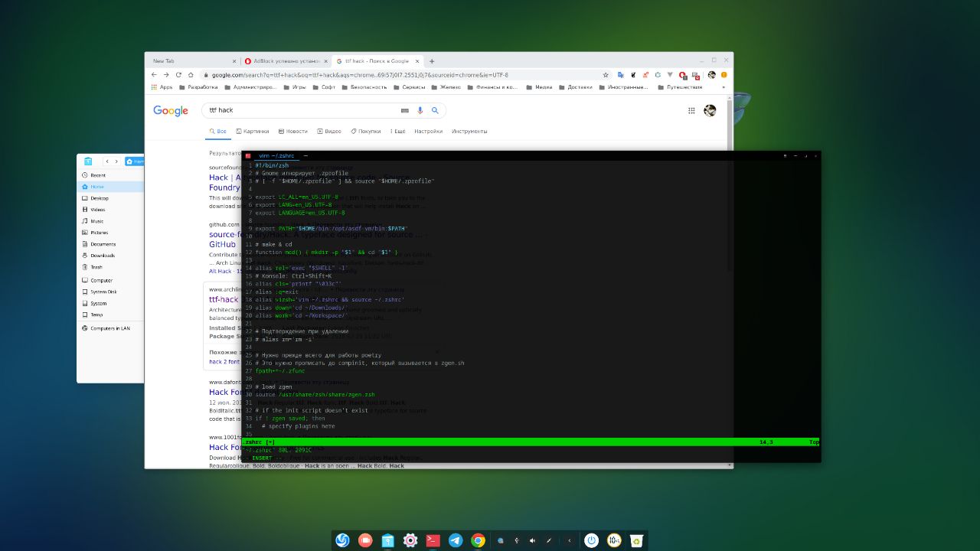Viewport: 980px width, 551px height.
Task: Open the Софт bookmarks folder
Action: click(x=323, y=87)
